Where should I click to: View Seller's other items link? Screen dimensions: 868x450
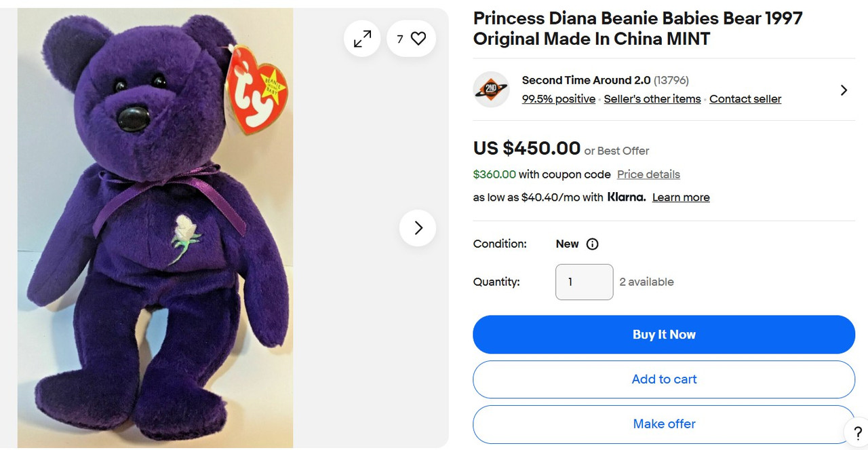652,99
